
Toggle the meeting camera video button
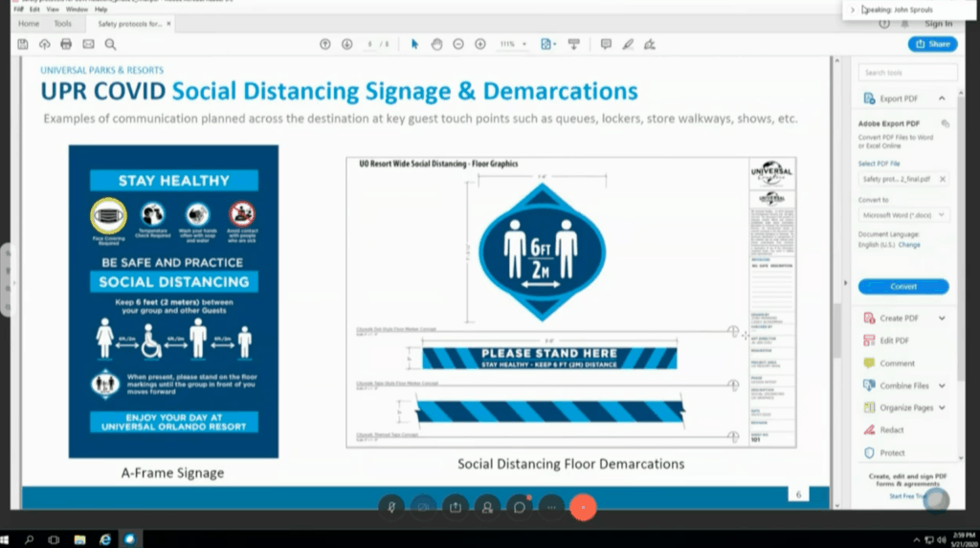click(x=423, y=507)
